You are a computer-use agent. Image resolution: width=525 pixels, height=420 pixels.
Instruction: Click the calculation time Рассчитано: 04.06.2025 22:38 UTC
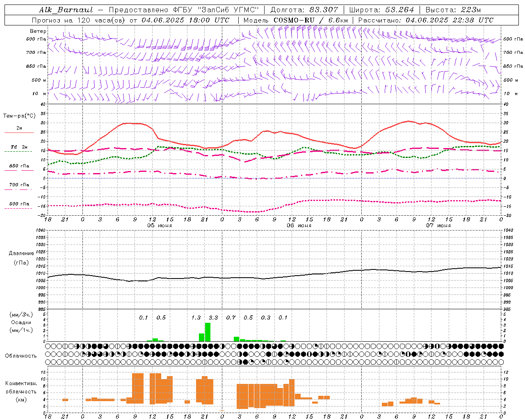426,20
